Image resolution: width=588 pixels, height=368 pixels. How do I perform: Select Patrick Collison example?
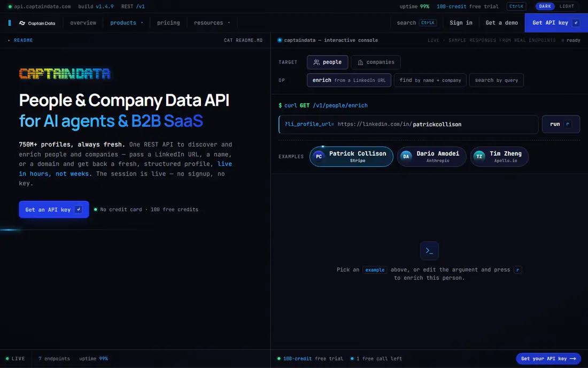[351, 156]
